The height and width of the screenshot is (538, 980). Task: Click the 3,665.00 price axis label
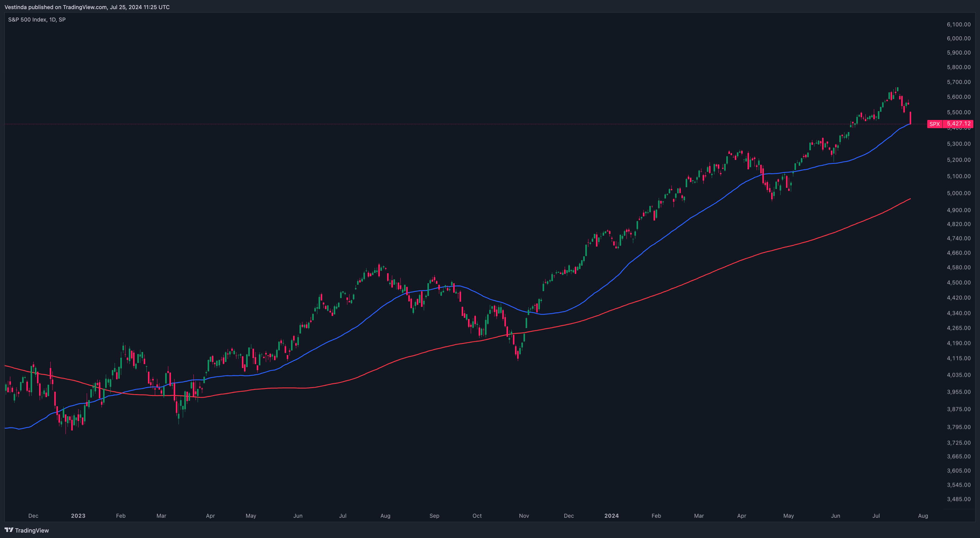pyautogui.click(x=958, y=456)
